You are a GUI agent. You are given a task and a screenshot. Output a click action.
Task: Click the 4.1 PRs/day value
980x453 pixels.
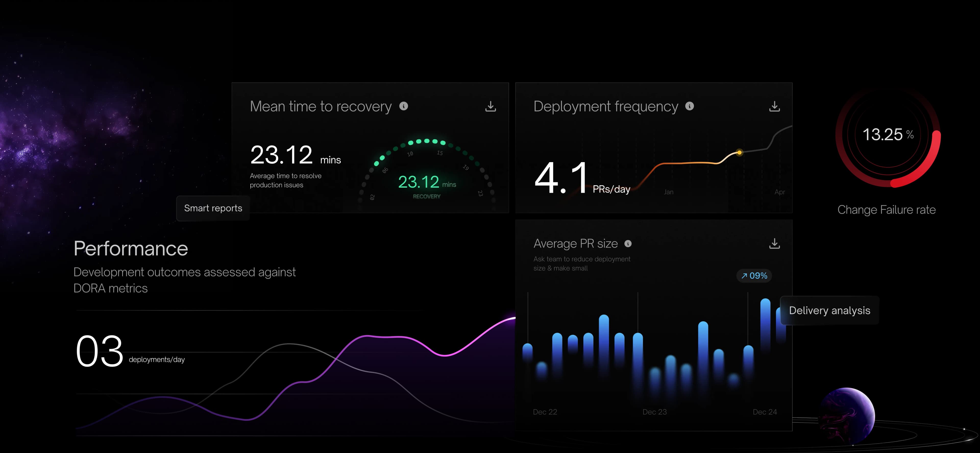click(x=582, y=177)
